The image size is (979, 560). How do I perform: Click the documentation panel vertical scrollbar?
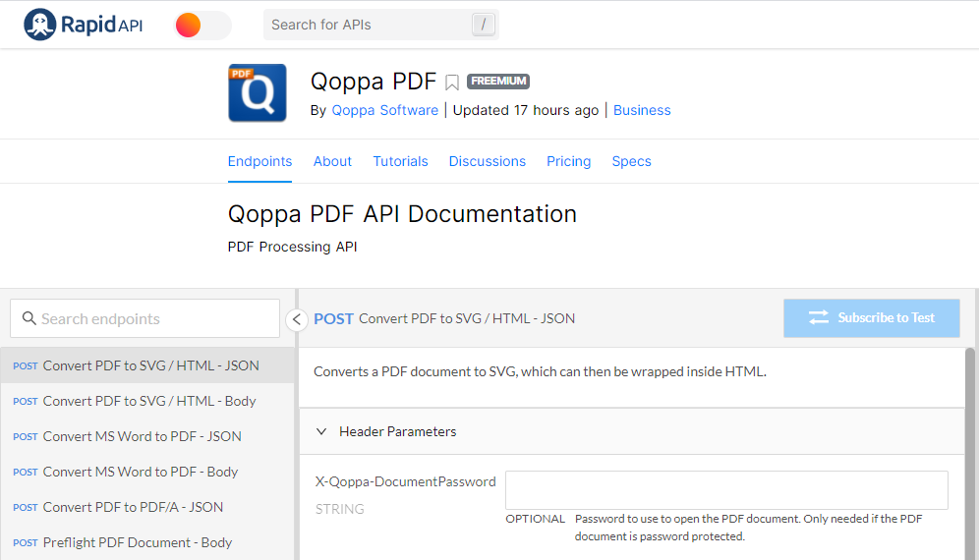point(970,454)
